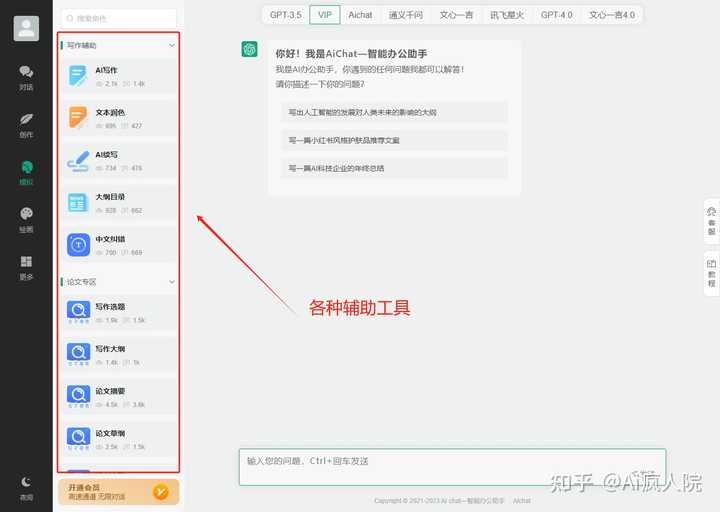Open the 论文草稿 thesis tool
The height and width of the screenshot is (512, 720).
point(119,439)
